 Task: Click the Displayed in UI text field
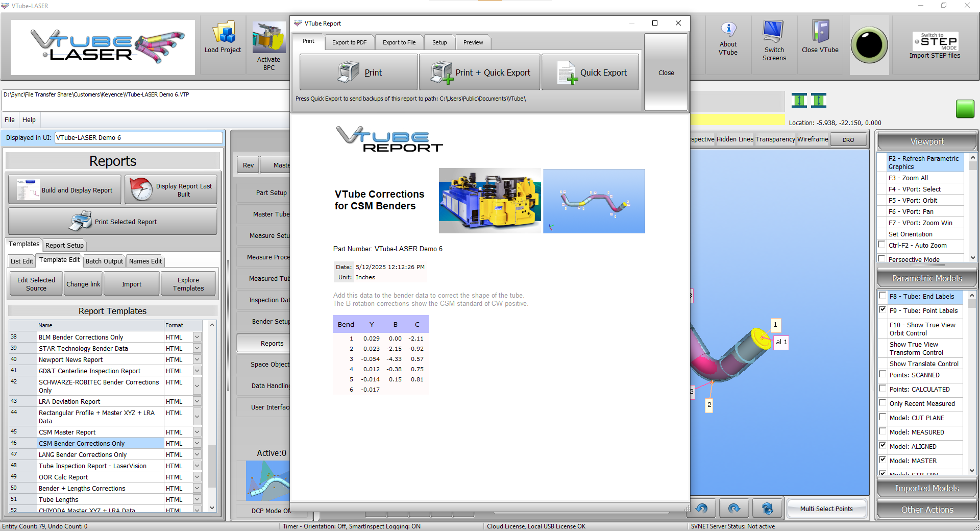tap(138, 137)
